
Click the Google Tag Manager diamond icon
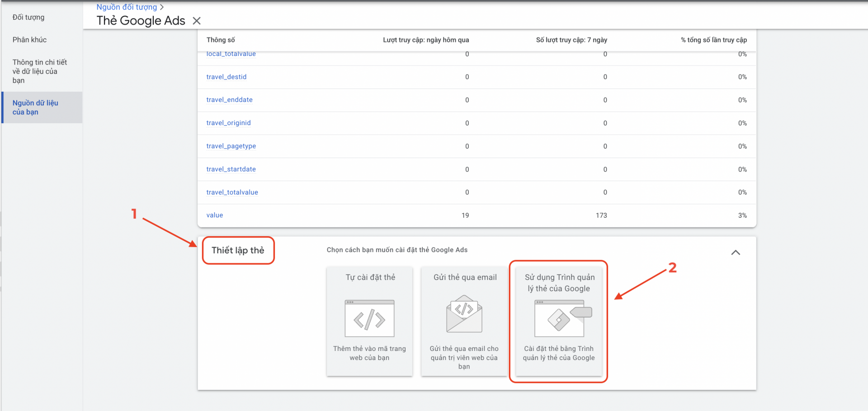point(559,320)
